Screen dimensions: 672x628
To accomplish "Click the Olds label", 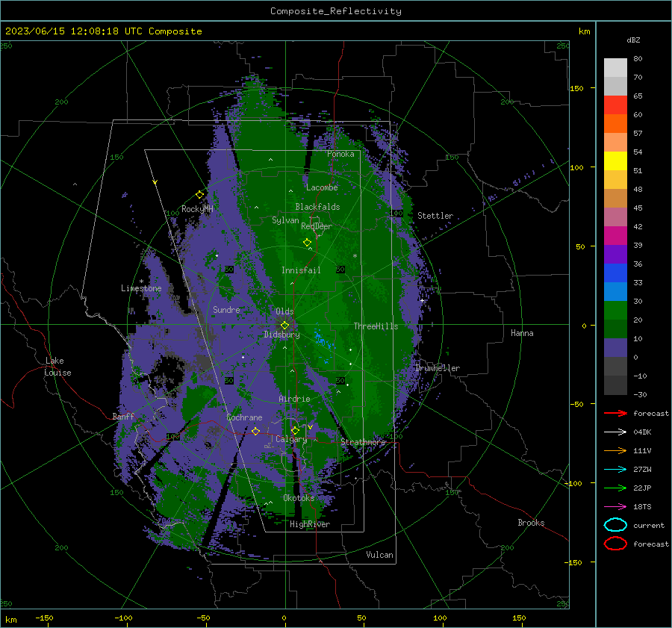I will click(284, 311).
